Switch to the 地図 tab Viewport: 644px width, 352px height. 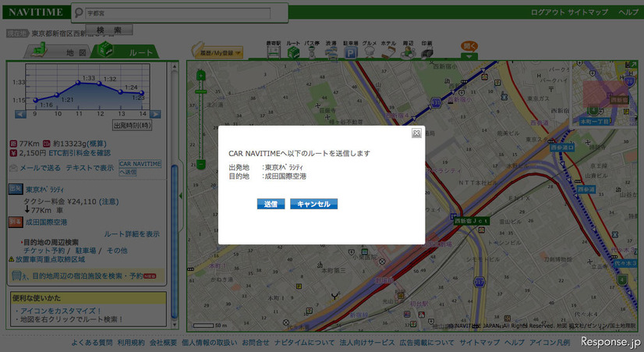[58, 52]
